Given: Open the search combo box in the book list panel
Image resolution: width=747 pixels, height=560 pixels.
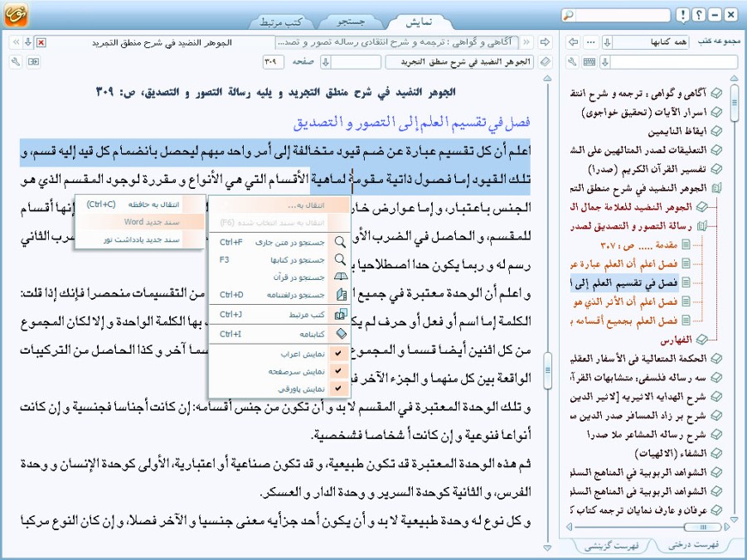Looking at the screenshot, I should (x=668, y=62).
